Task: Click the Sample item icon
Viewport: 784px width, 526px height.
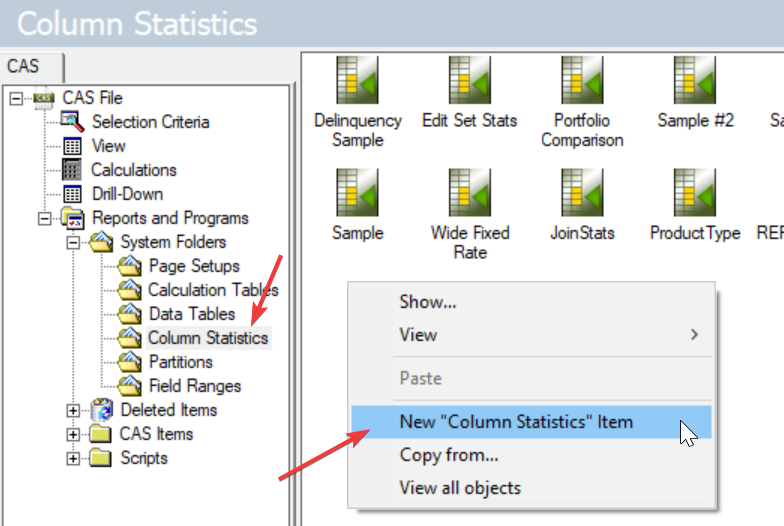Action: pyautogui.click(x=357, y=194)
